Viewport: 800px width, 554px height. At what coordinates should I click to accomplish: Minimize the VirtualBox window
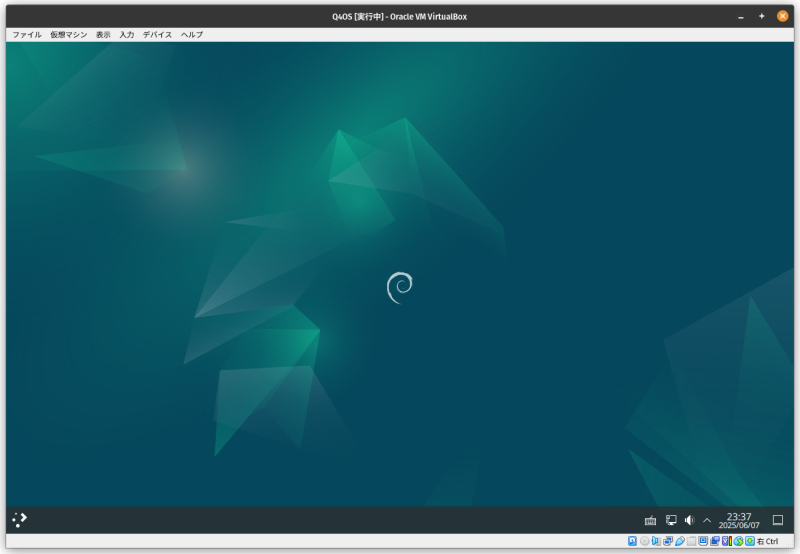pyautogui.click(x=740, y=17)
